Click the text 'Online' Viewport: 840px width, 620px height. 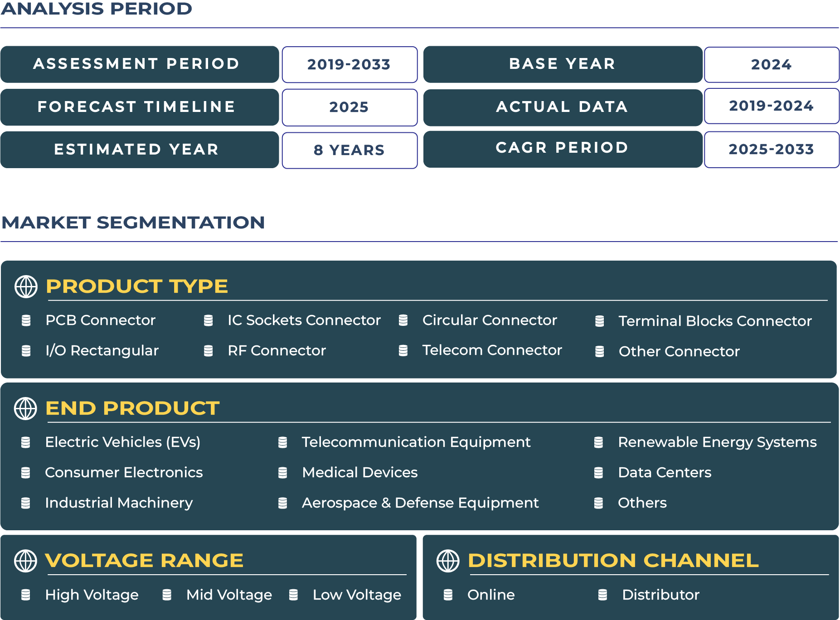point(491,595)
